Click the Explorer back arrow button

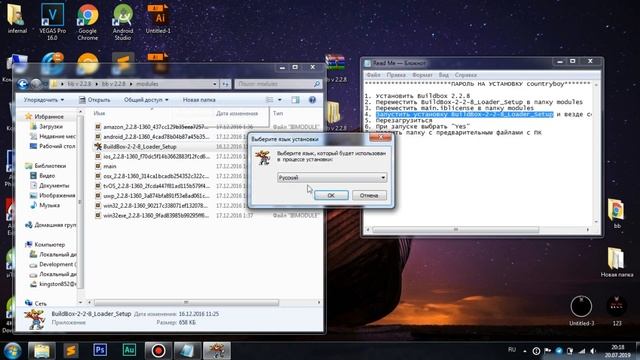tap(23, 84)
